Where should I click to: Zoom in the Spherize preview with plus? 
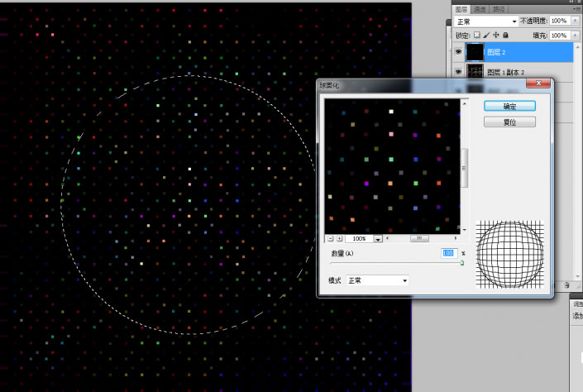[x=339, y=238]
